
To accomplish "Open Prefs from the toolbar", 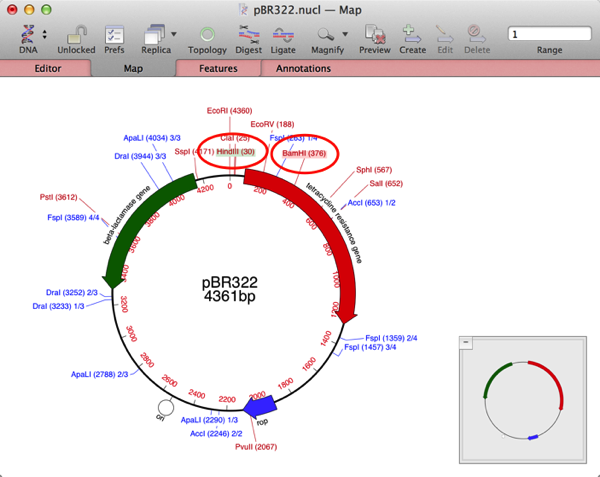I will click(114, 34).
